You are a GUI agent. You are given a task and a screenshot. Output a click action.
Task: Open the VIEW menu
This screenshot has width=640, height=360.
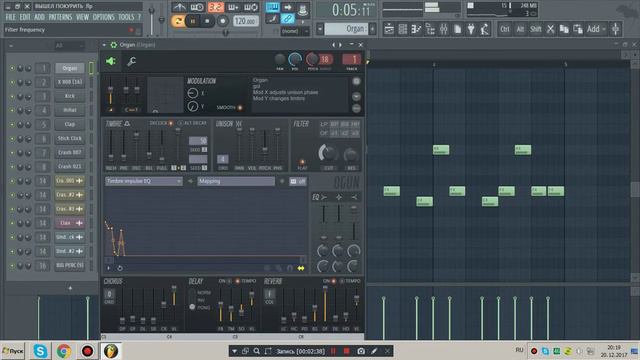pos(82,17)
